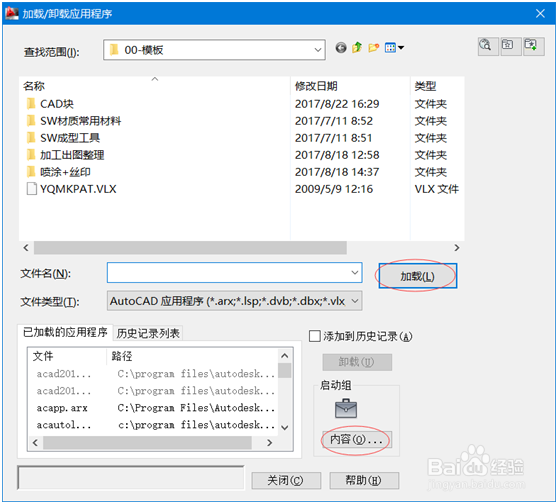
Task: Click the 路径 column header in loaded list
Action: point(192,356)
